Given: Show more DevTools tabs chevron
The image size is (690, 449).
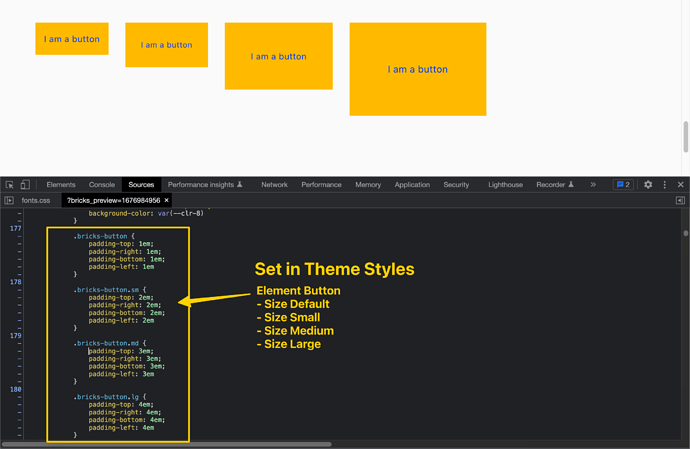Looking at the screenshot, I should pos(593,184).
